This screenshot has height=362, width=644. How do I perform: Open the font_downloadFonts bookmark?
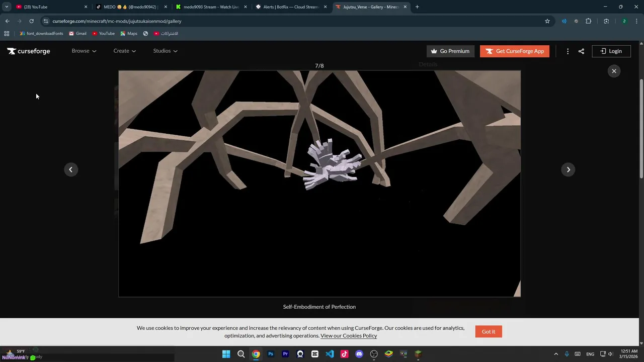41,34
